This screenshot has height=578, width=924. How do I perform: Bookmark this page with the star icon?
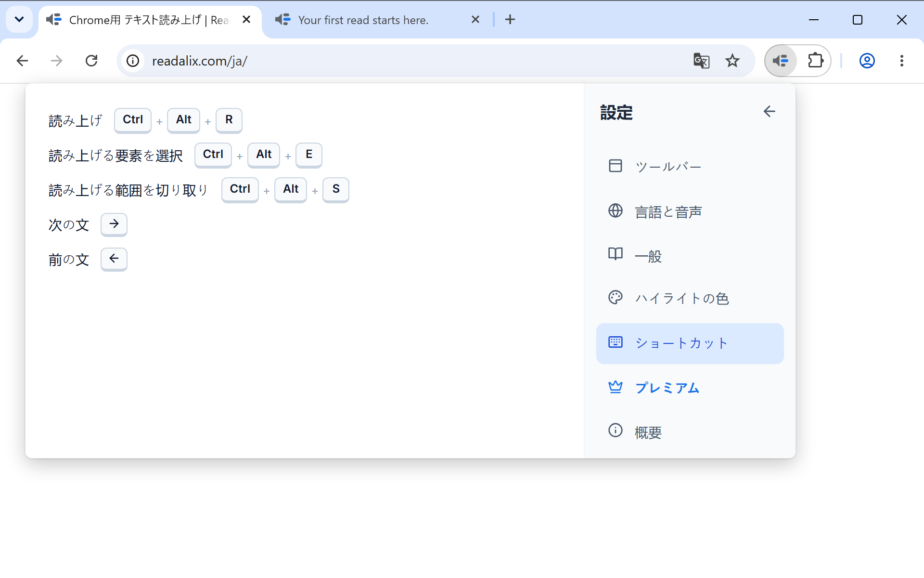pos(732,61)
